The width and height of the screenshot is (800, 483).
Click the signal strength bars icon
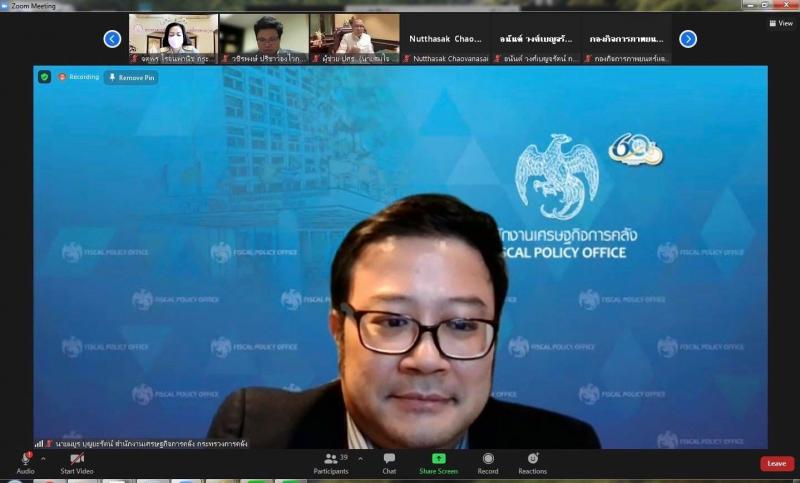(x=39, y=444)
